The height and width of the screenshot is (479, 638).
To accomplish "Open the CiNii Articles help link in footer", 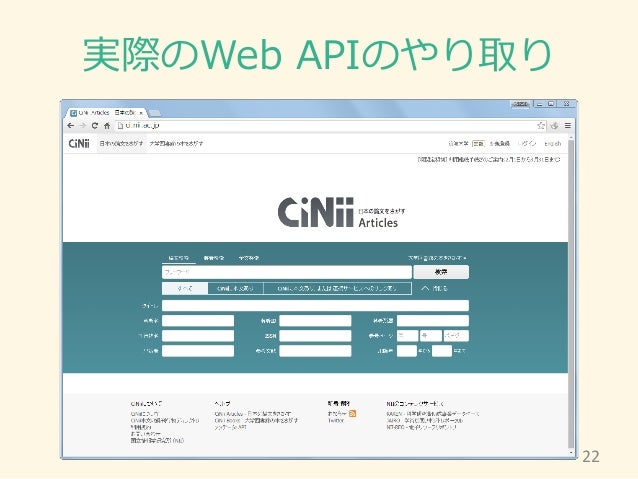I will click(x=253, y=414).
